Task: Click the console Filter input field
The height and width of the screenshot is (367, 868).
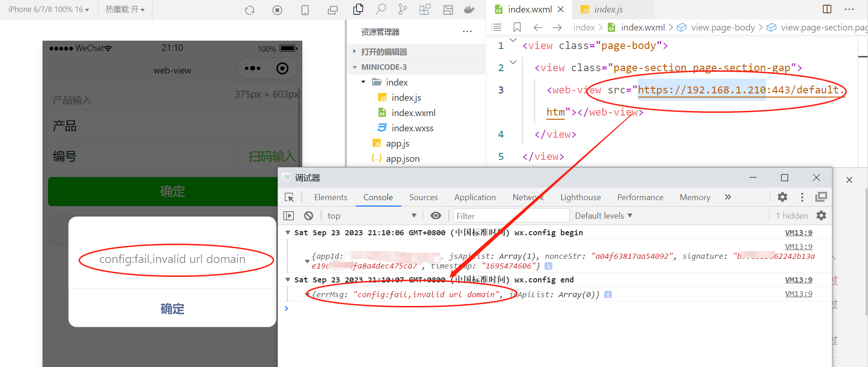Action: (511, 216)
